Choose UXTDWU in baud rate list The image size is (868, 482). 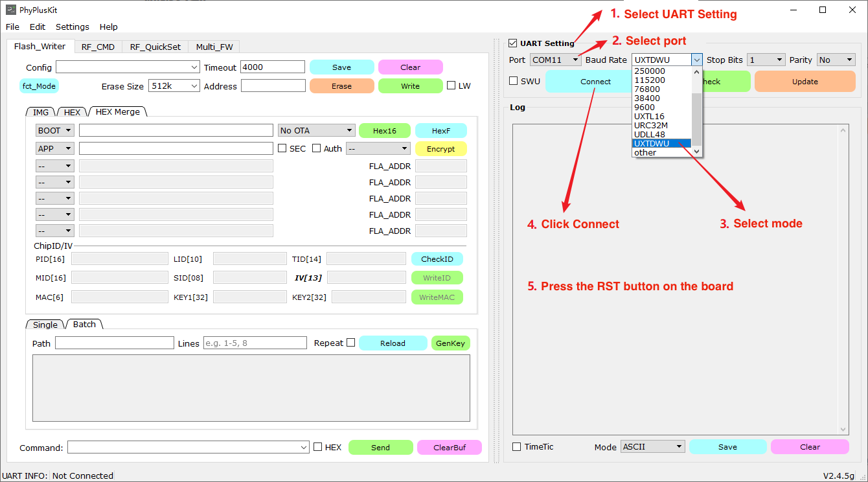[x=661, y=143]
